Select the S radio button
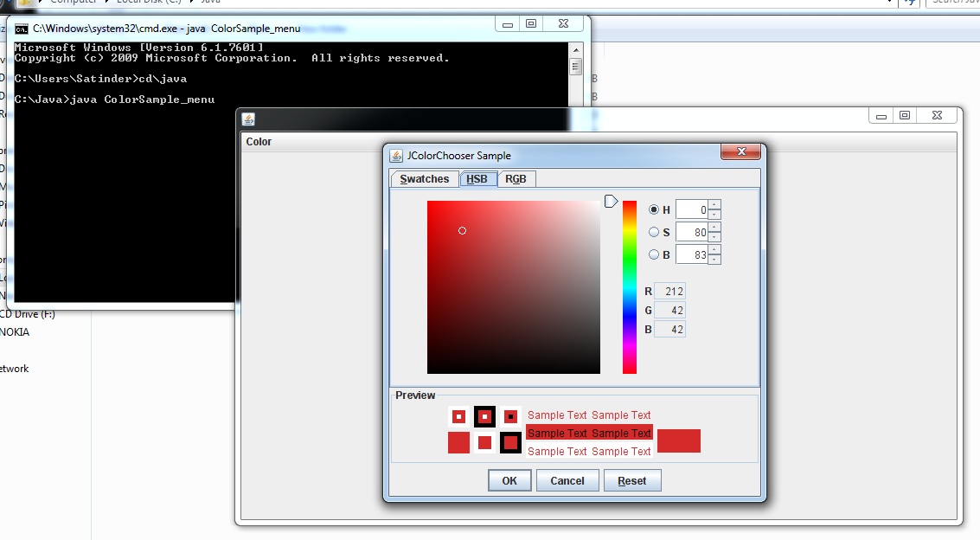Image resolution: width=980 pixels, height=540 pixels. coord(654,232)
